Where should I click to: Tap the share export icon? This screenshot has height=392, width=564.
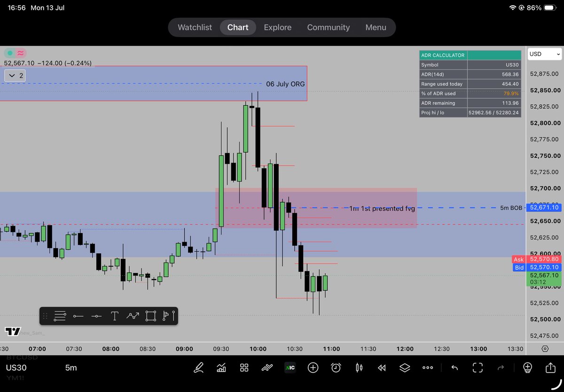pos(550,368)
